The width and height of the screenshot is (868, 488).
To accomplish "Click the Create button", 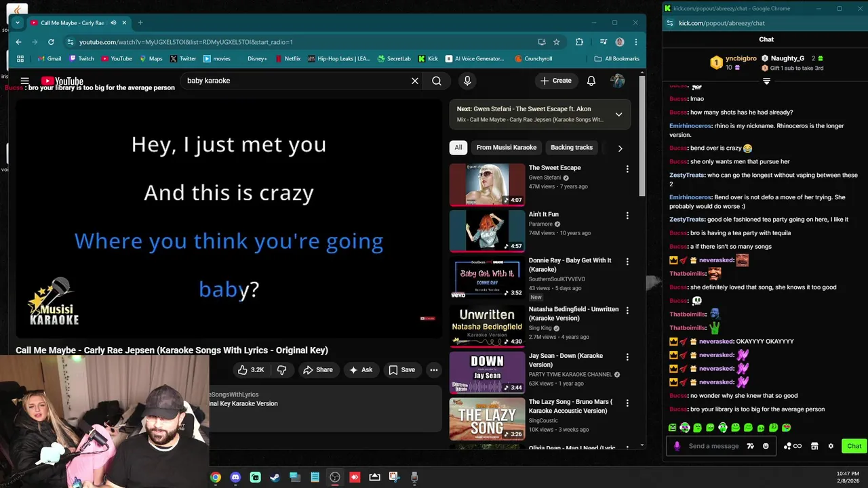I will pos(556,81).
